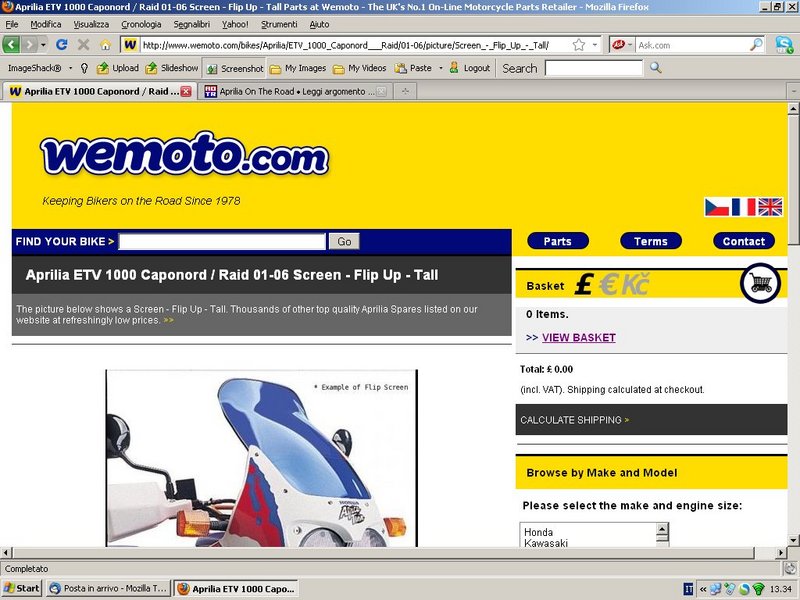
Task: Open My Videos folder
Action: point(360,68)
